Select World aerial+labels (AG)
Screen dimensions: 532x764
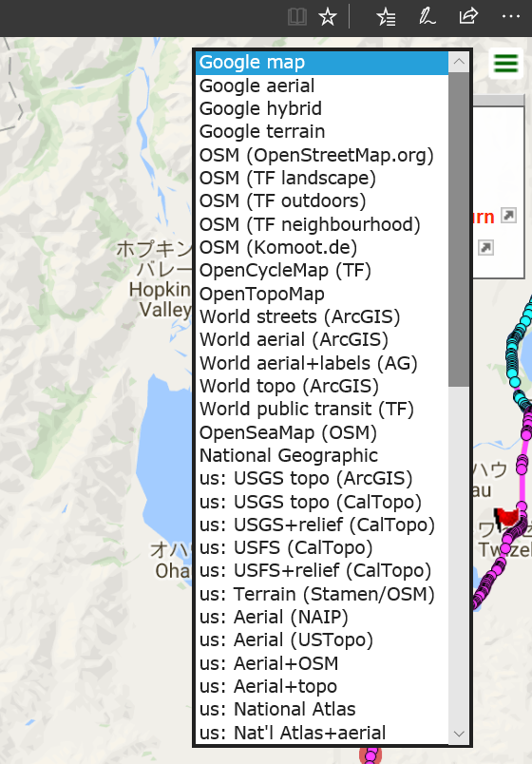(321, 363)
